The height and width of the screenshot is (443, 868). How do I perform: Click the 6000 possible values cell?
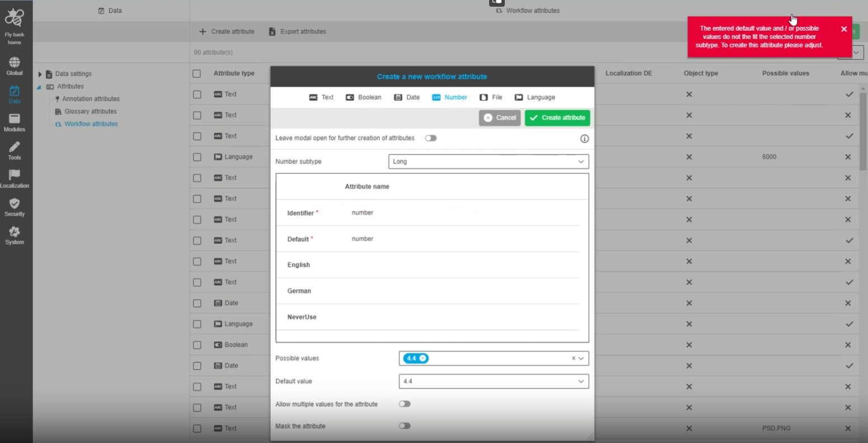point(769,157)
